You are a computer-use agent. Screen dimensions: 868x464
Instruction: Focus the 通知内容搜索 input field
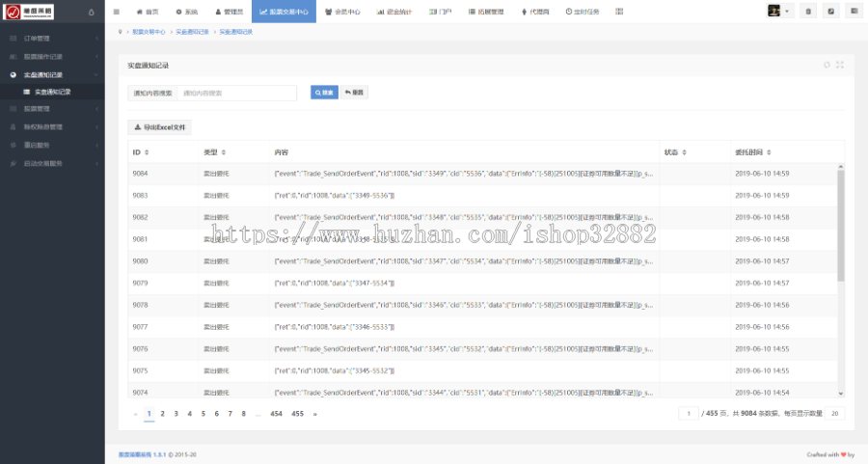coord(237,93)
